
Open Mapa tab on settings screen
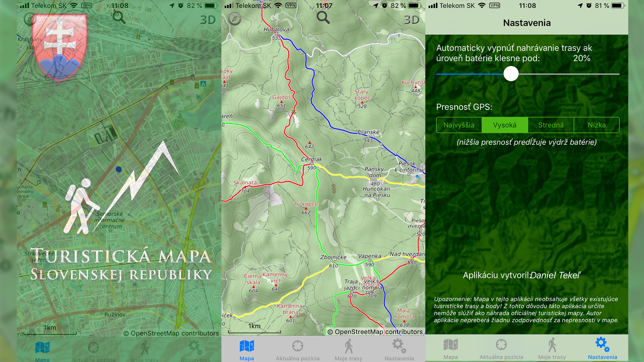pyautogui.click(x=450, y=349)
